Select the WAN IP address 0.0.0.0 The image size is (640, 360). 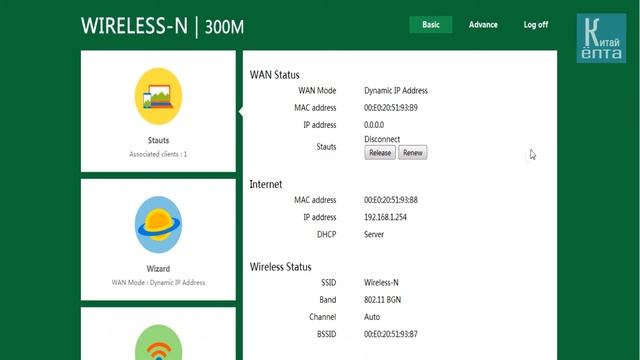pos(374,125)
